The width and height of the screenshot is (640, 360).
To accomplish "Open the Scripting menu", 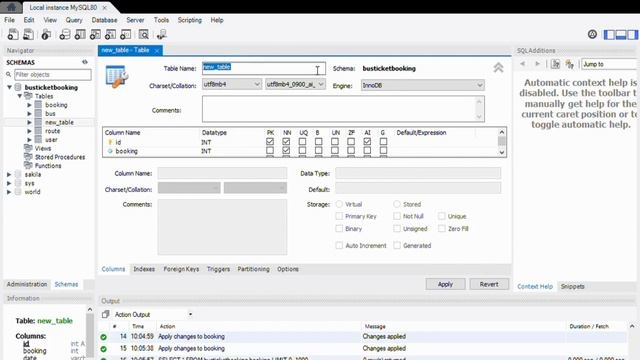I will [x=189, y=20].
